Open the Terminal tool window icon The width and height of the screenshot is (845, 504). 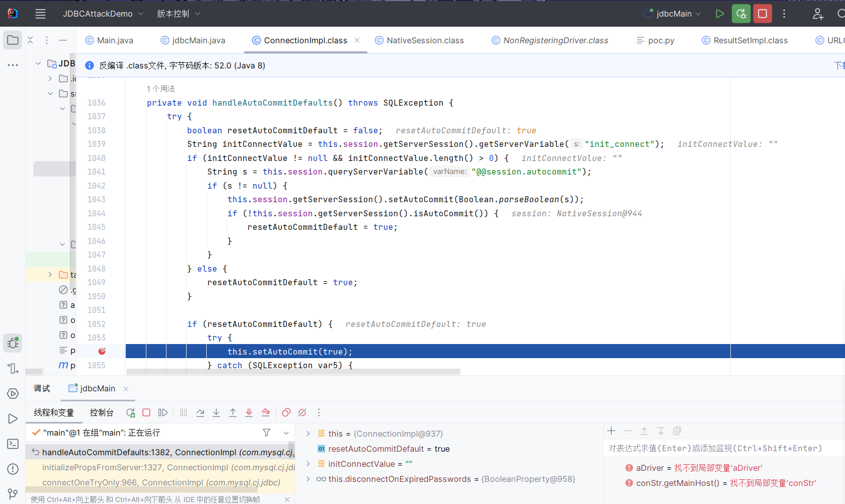(x=13, y=444)
